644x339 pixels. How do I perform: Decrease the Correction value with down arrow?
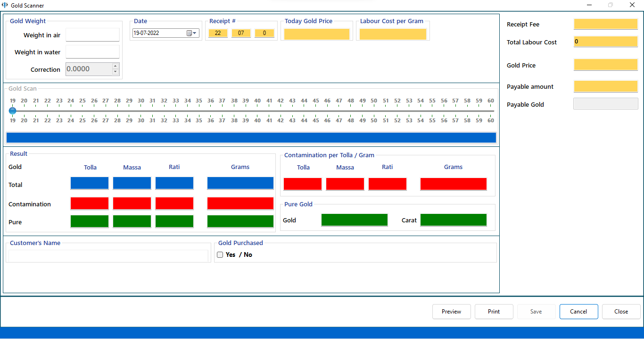116,72
